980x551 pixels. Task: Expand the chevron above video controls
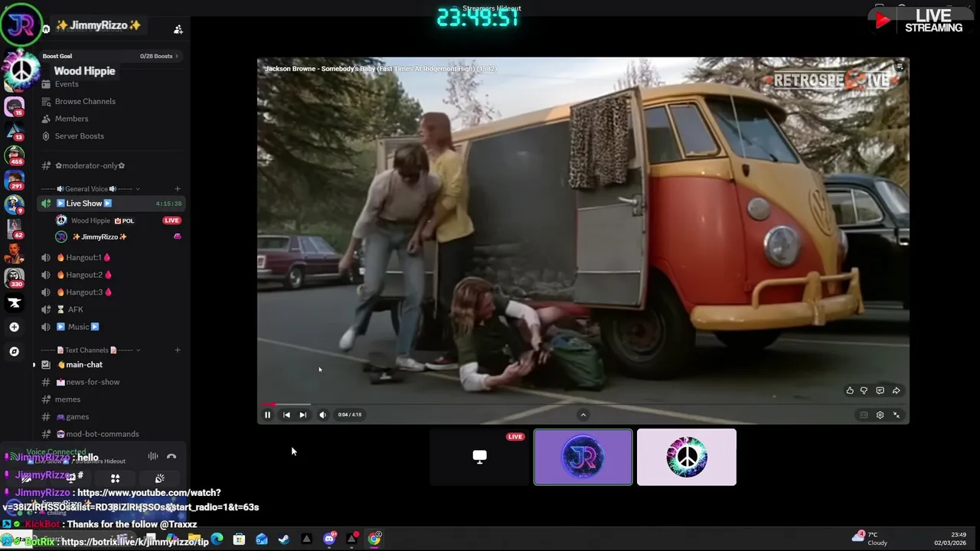coord(583,415)
